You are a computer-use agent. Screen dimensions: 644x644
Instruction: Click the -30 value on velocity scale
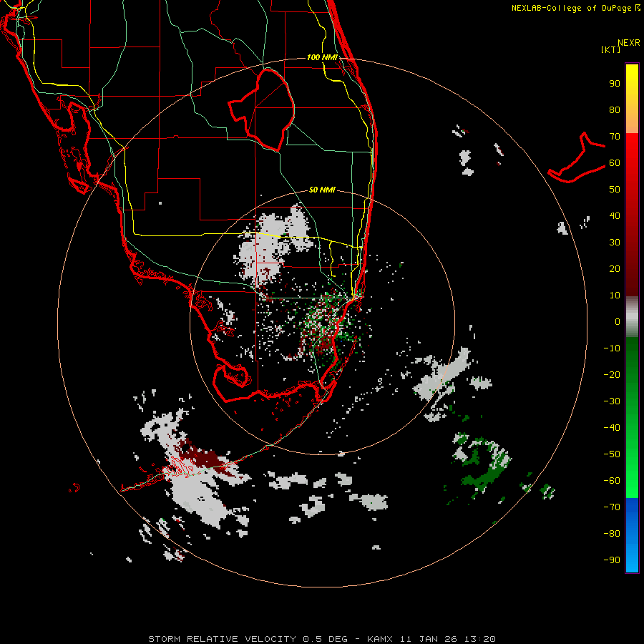[612, 401]
